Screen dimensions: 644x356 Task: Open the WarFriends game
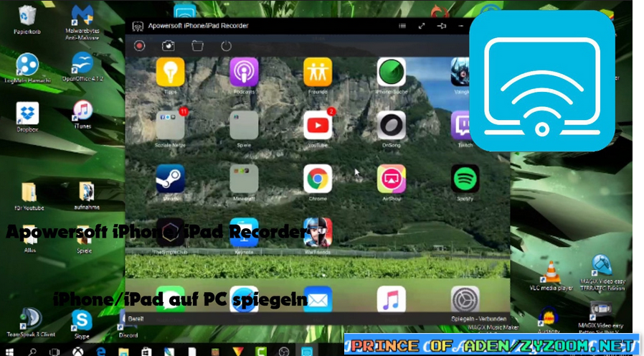coord(318,233)
